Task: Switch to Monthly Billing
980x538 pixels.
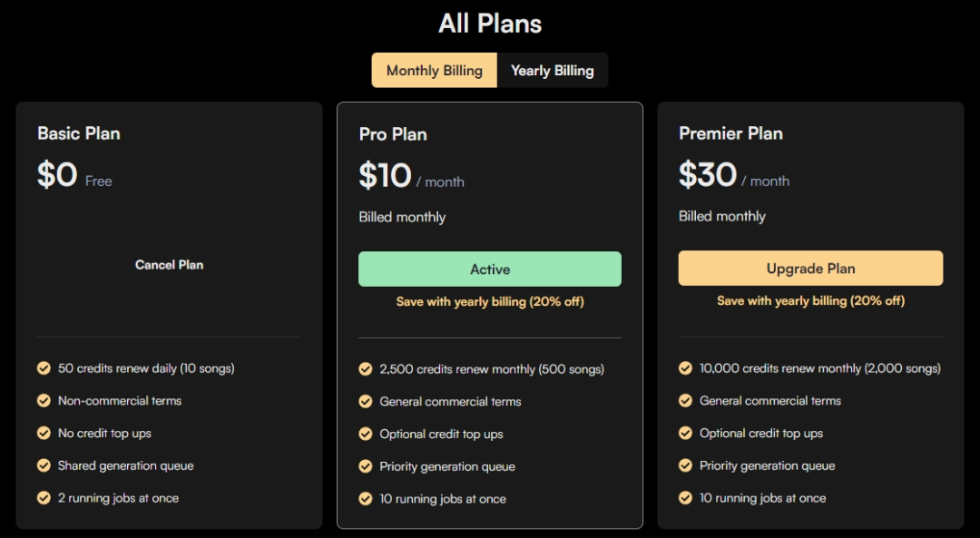Action: [x=434, y=71]
